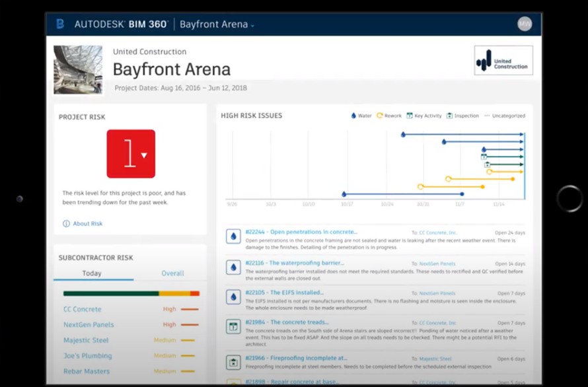Open the About Risk link
This screenshot has height=387, width=588.
87,223
